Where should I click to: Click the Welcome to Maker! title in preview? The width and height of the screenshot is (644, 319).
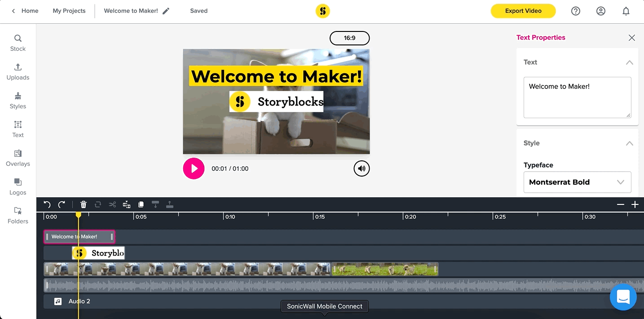[x=276, y=76]
